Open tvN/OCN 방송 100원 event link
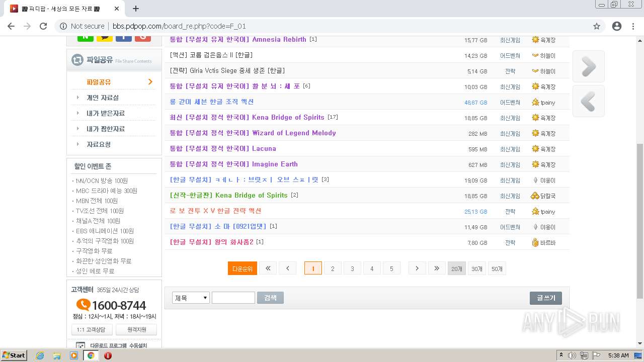 pyautogui.click(x=101, y=180)
